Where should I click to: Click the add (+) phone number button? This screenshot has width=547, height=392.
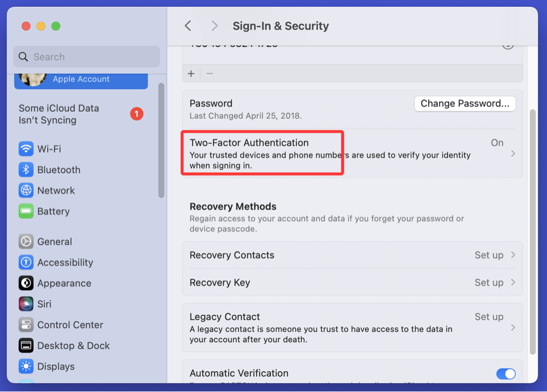(x=191, y=73)
